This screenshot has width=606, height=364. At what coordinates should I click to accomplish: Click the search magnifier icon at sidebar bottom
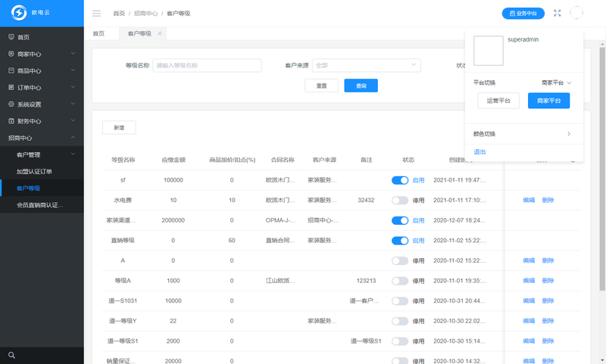[11, 355]
